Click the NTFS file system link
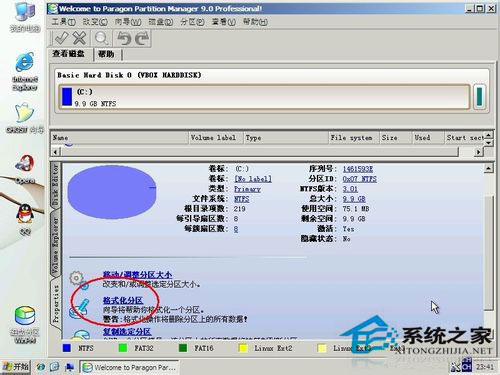500x375 pixels. (x=242, y=199)
